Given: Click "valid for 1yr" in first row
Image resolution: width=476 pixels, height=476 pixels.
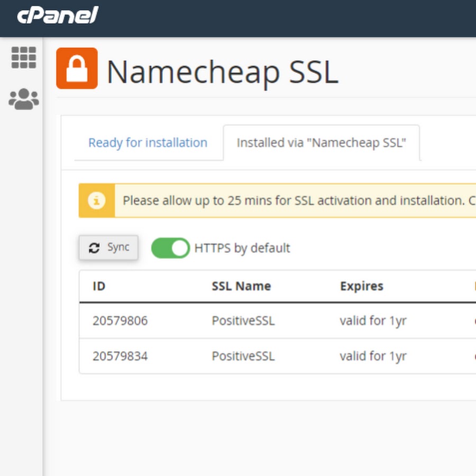Looking at the screenshot, I should tap(373, 321).
